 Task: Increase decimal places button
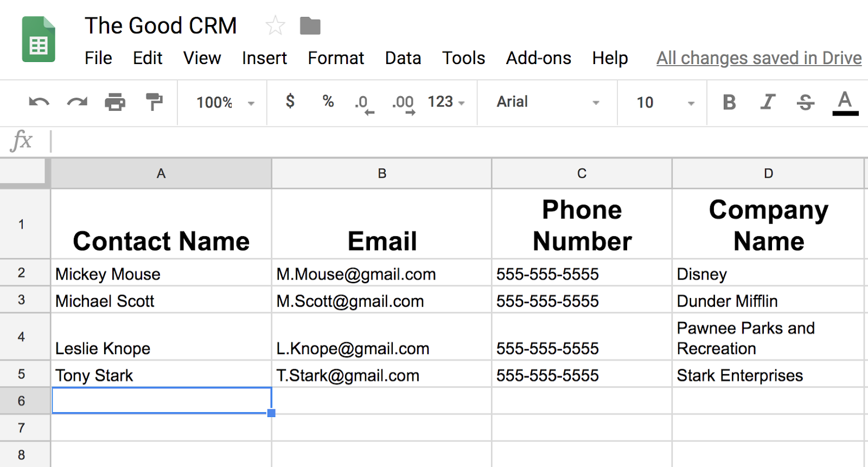point(403,103)
